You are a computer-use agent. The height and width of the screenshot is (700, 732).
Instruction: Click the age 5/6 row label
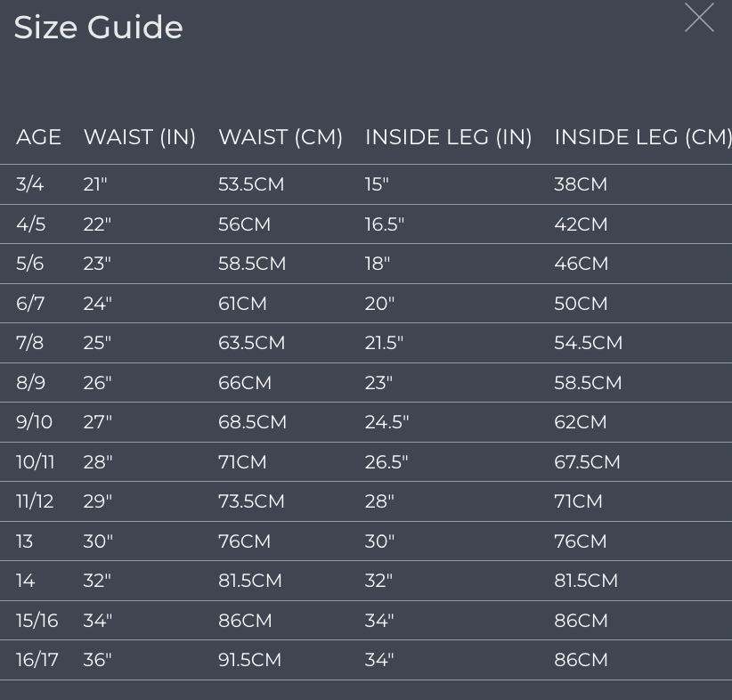pos(30,264)
